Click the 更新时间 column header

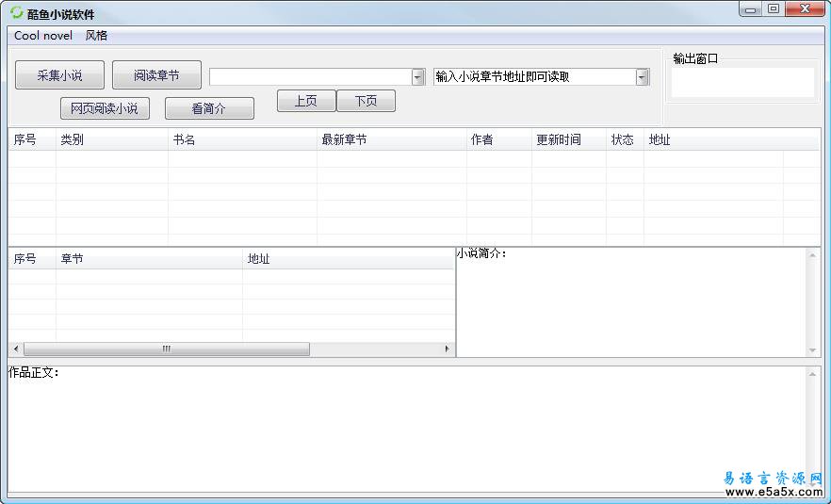tap(569, 139)
